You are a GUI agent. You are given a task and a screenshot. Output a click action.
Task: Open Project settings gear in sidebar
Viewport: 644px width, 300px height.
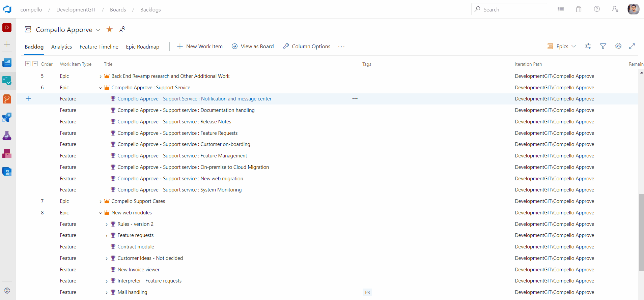(7, 291)
